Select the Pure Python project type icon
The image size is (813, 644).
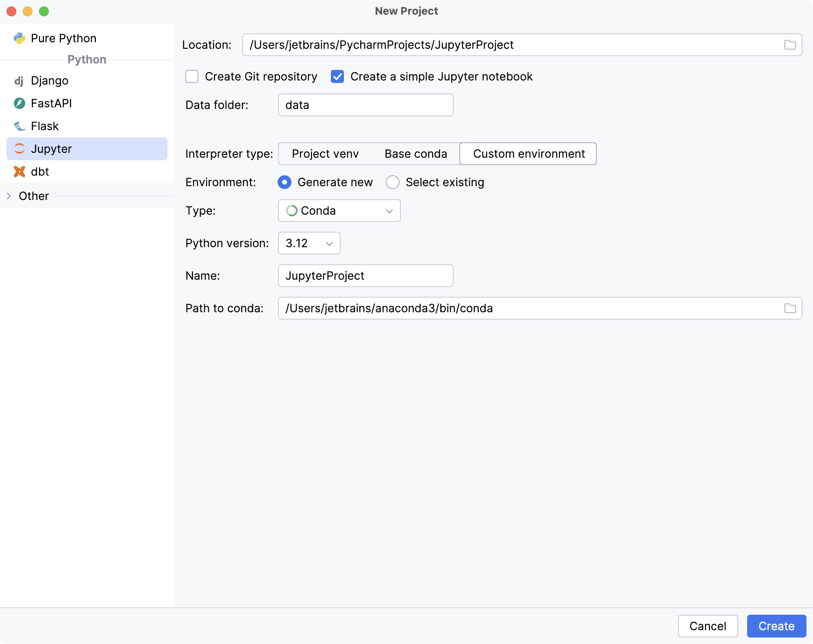[x=19, y=38]
